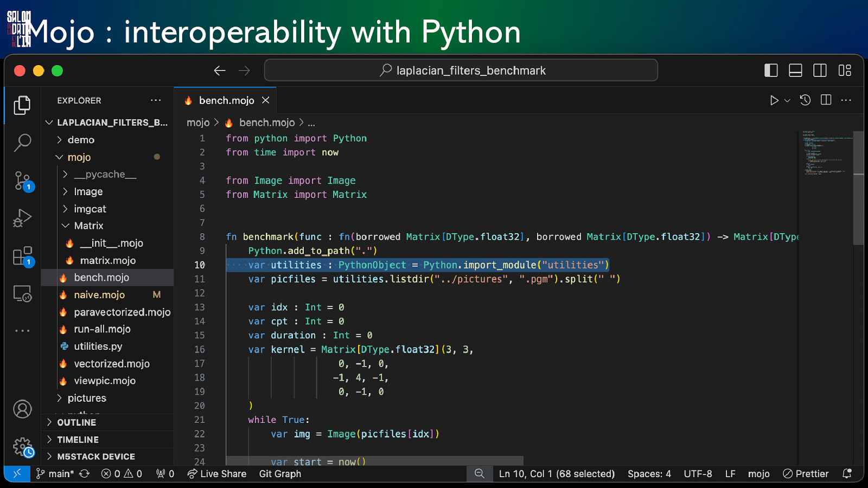Screen dimensions: 868x488
Task: Open matrix.mojo file
Action: click(107, 260)
